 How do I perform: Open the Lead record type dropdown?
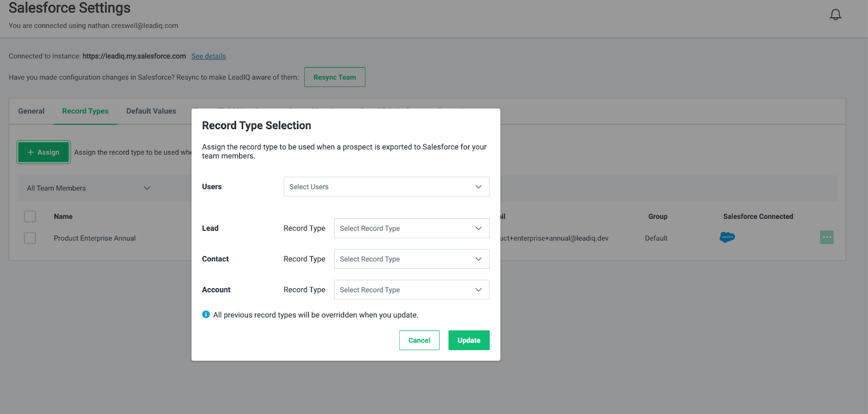[x=411, y=228]
